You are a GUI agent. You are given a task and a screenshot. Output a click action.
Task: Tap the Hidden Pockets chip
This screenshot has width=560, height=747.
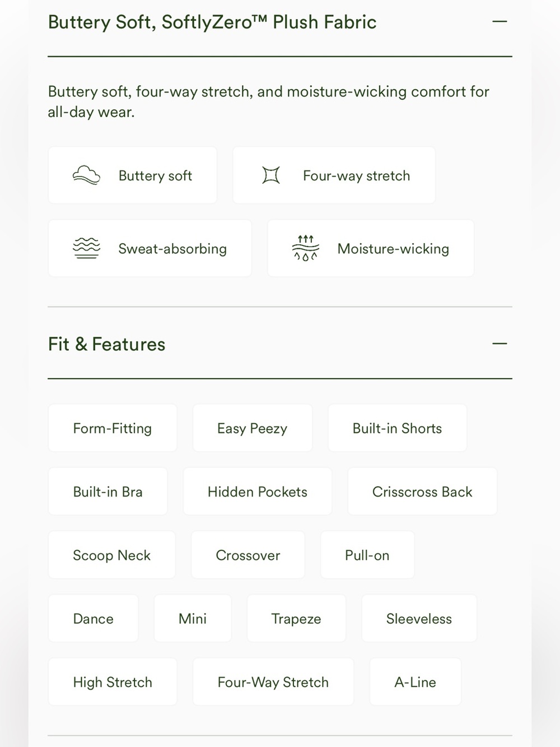258,491
